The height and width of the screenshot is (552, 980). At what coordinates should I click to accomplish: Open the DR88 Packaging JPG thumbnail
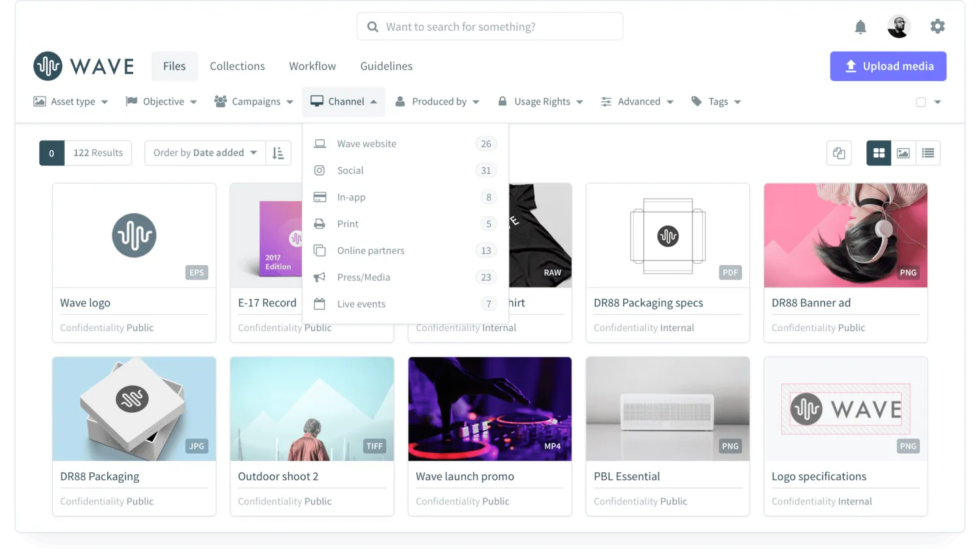134,409
